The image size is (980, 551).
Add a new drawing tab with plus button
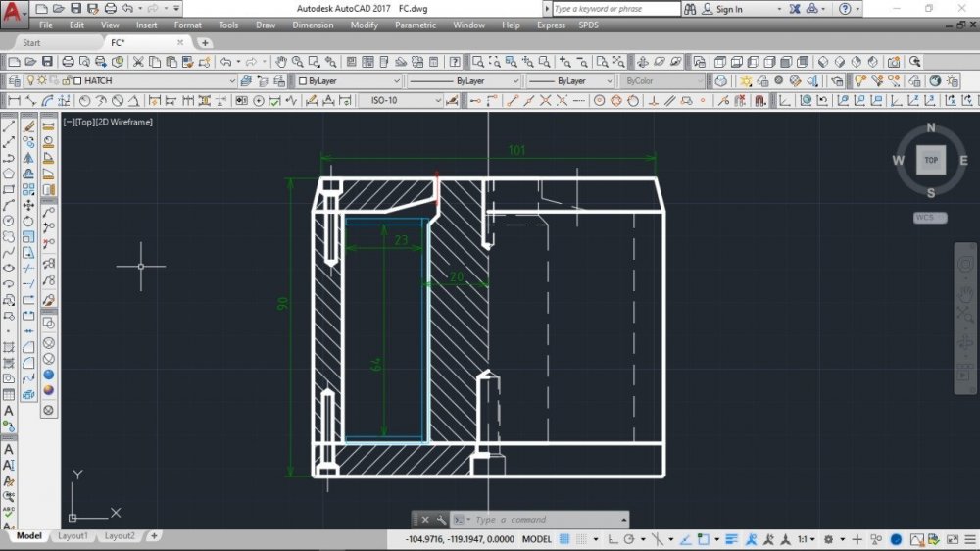204,43
